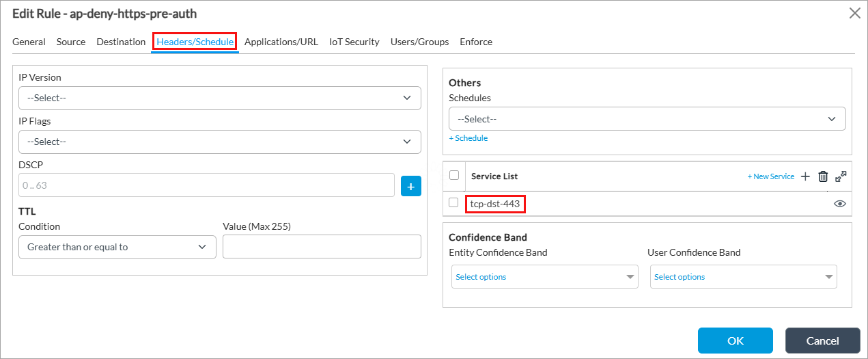Open the IP Flags dropdown
This screenshot has width=868, height=359.
219,142
